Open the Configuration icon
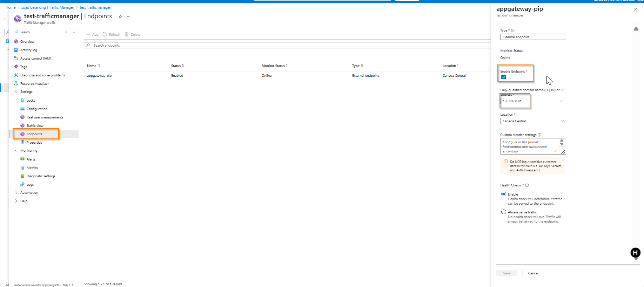Viewport: 644px width, 287px height. click(x=22, y=109)
